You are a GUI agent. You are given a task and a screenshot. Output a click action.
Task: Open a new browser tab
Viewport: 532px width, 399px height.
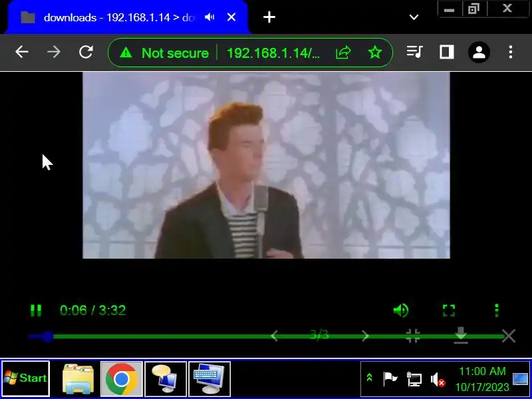(x=269, y=17)
